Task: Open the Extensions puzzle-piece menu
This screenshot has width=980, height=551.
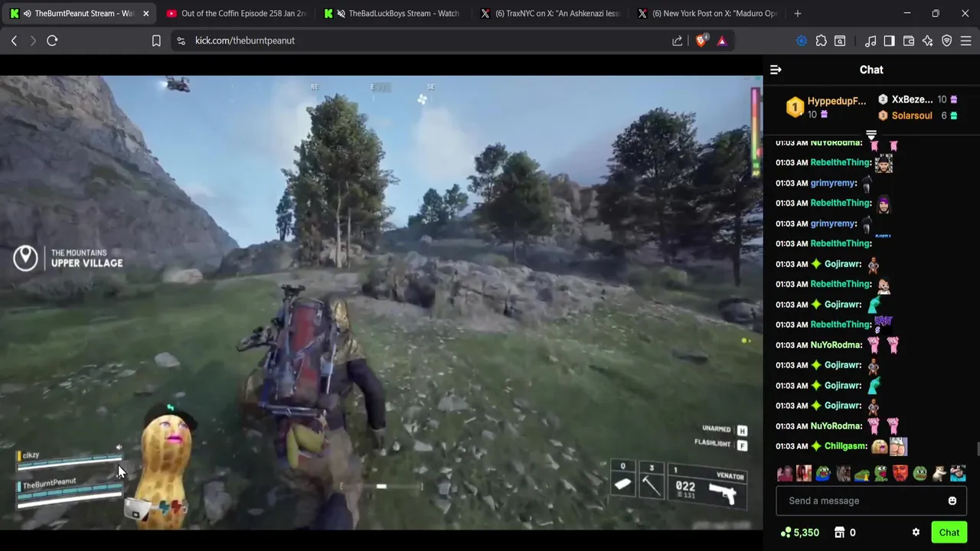Action: click(x=821, y=41)
